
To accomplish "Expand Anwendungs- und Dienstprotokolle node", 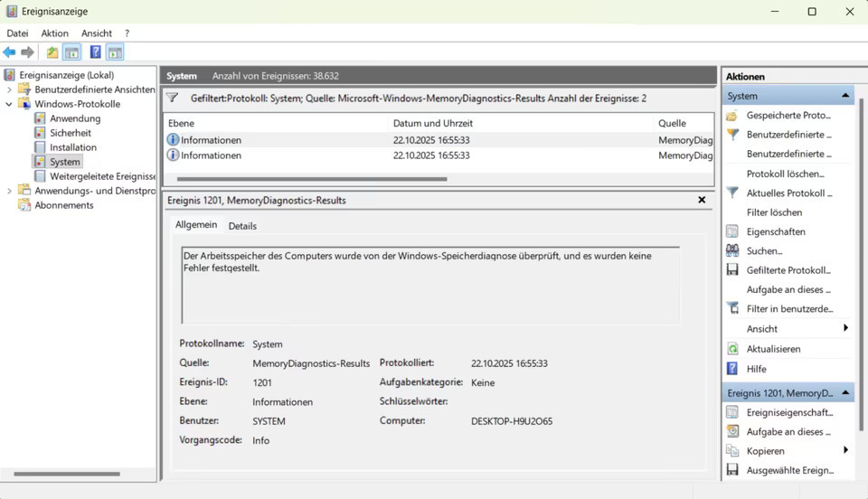I will tap(10, 191).
